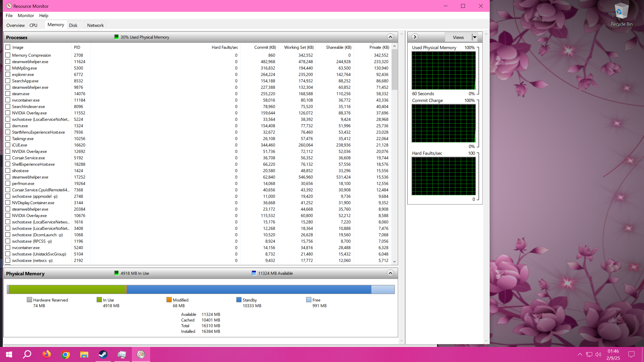Image resolution: width=644 pixels, height=362 pixels.
Task: Click the Free light-blue legend swatch
Action: coord(309,300)
